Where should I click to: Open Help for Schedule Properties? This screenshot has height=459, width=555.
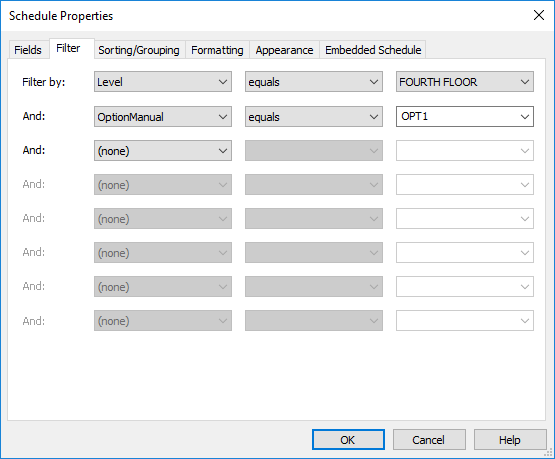510,440
